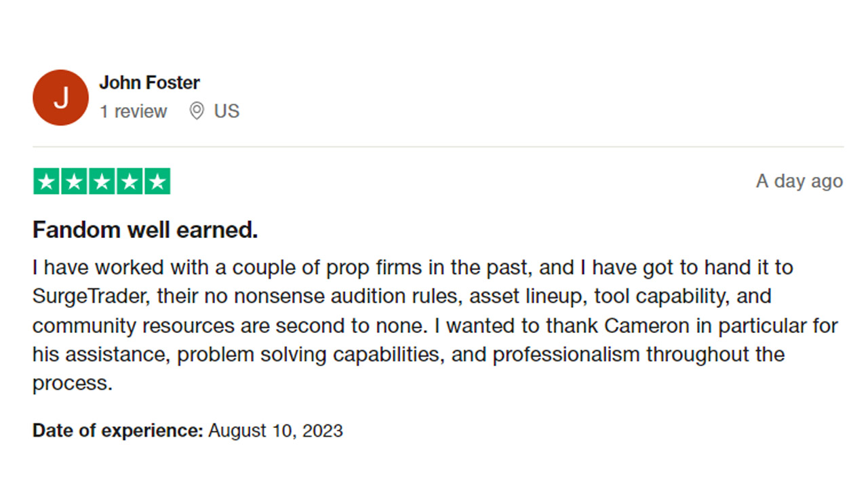Open the "Fandom well earned." review title
Viewport: 868px width, 495px height.
(145, 231)
